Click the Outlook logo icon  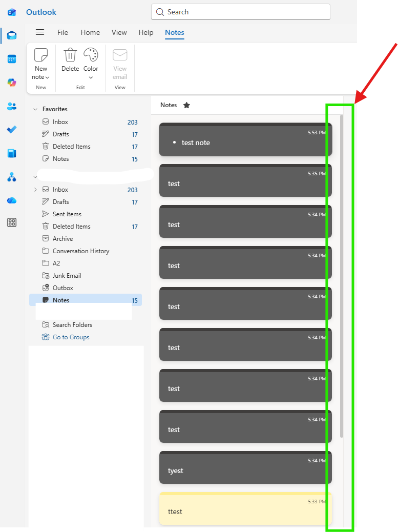click(x=12, y=12)
